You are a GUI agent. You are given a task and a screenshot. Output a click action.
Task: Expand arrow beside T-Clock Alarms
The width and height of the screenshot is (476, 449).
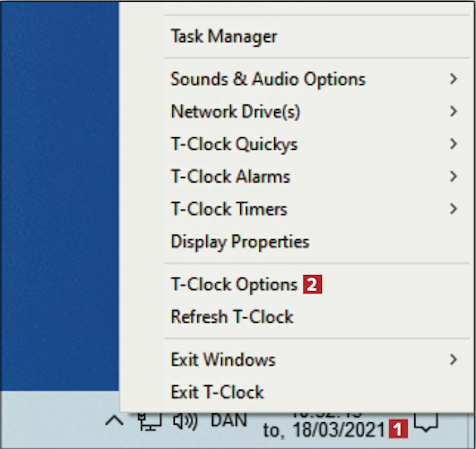click(x=453, y=176)
